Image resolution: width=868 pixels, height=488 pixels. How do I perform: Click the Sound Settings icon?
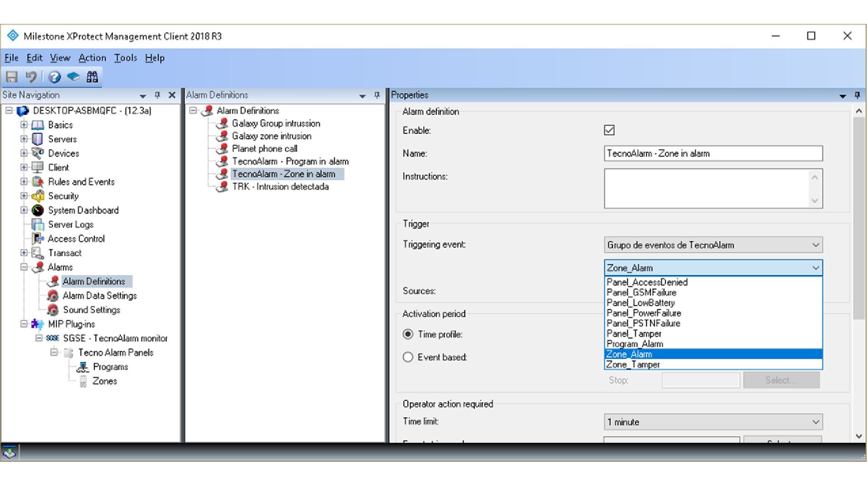coord(53,310)
